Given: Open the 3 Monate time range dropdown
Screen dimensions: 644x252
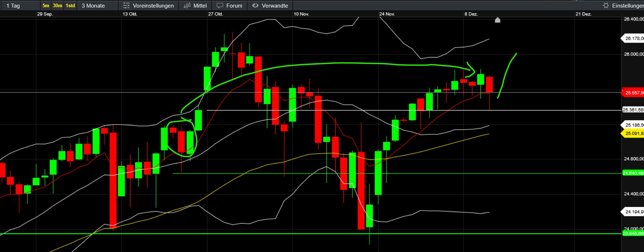Looking at the screenshot, I should pos(98,6).
